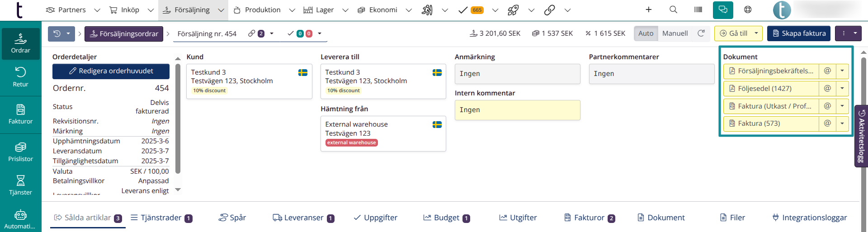Image resolution: width=868 pixels, height=232 pixels.
Task: Expand the Försäljning menu arrow
Action: point(221,10)
